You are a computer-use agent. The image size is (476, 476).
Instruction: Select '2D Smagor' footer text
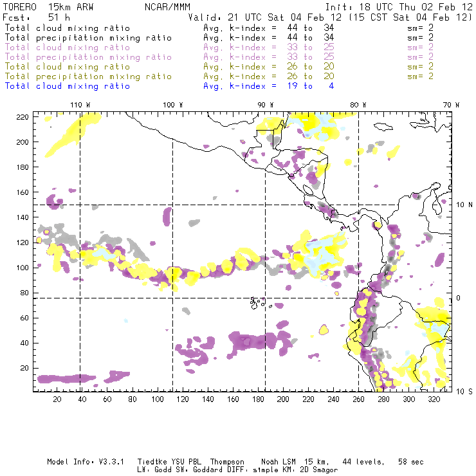(319, 470)
